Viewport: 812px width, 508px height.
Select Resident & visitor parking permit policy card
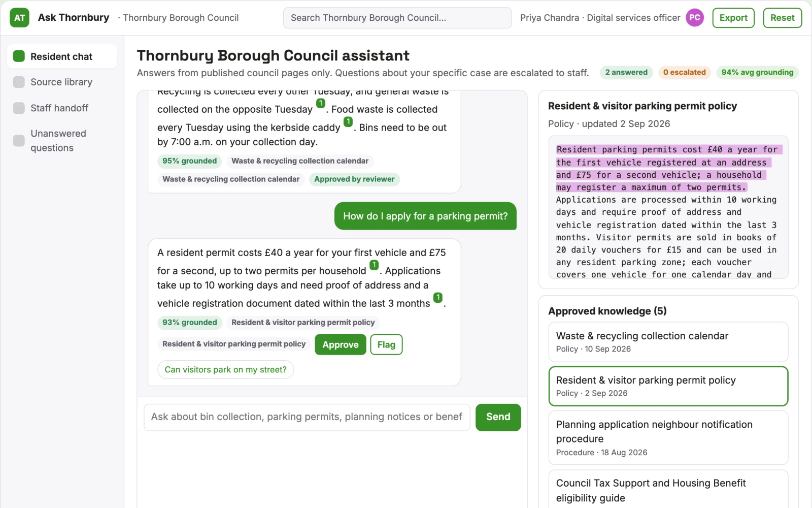(x=668, y=386)
